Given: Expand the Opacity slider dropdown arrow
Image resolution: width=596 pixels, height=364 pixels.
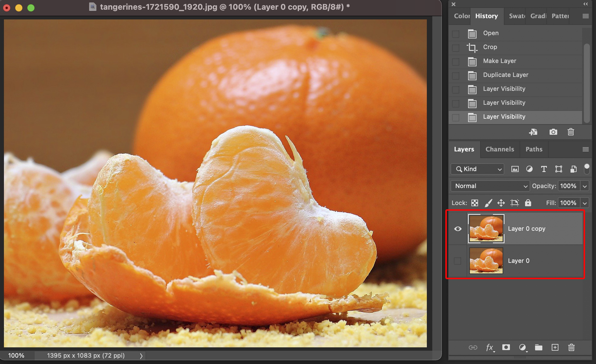Looking at the screenshot, I should tap(585, 186).
